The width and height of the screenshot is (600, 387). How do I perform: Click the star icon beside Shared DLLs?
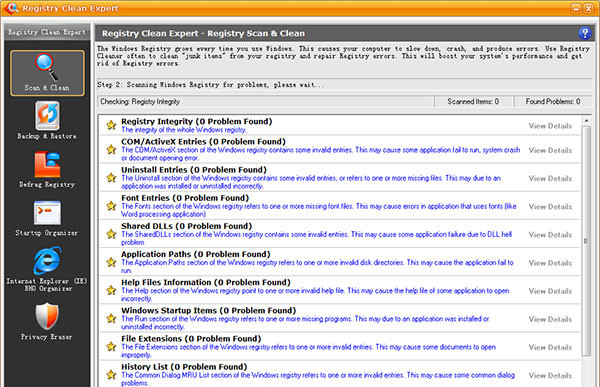111,234
